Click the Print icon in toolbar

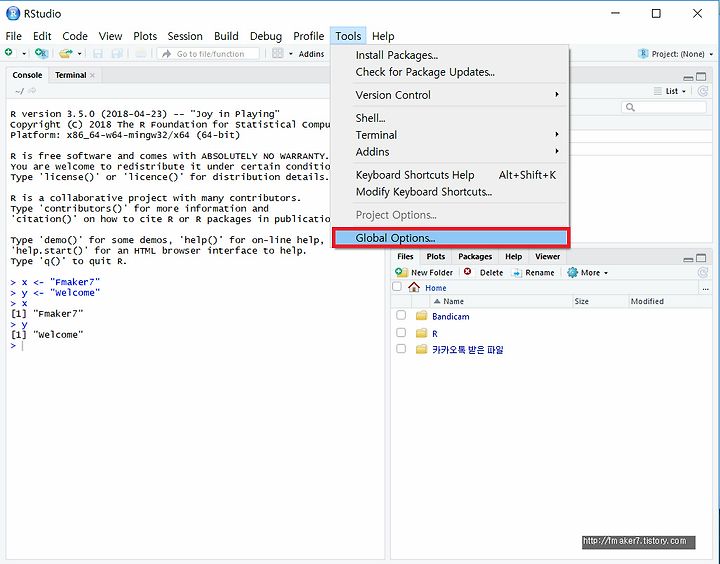tap(141, 54)
